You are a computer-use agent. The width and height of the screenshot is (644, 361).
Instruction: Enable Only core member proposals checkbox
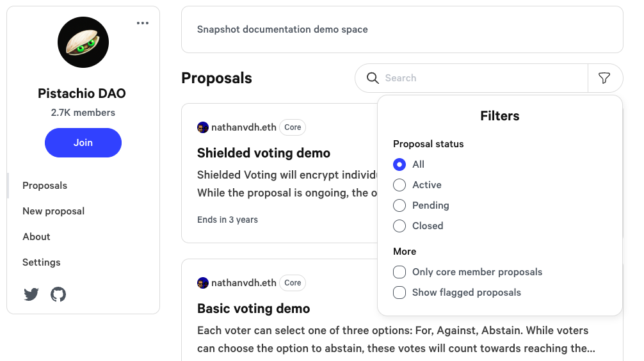[x=399, y=272]
